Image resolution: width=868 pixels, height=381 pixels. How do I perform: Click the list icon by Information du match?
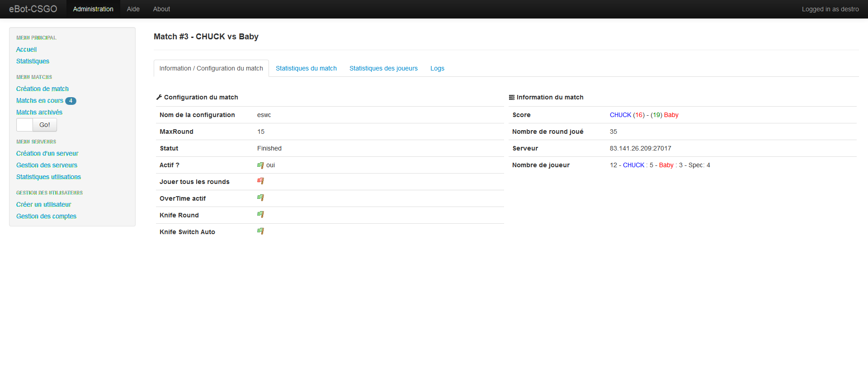(x=512, y=97)
